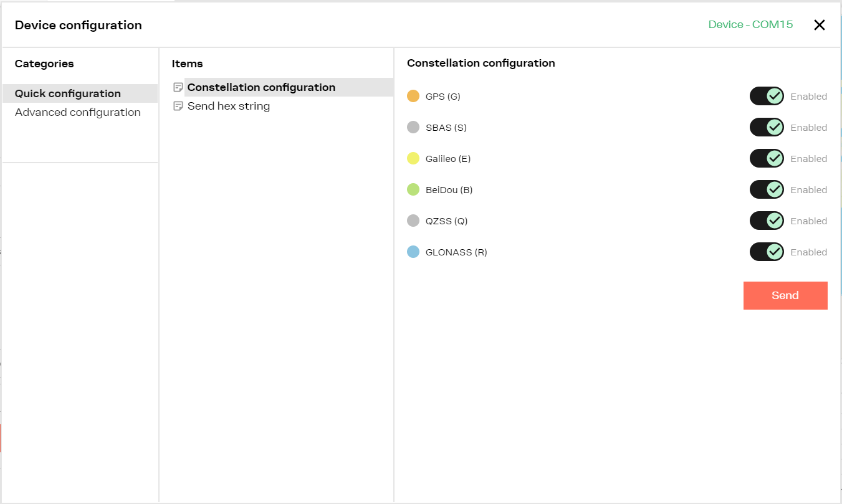
Task: Click the blue GLONASS color dot
Action: [x=413, y=252]
